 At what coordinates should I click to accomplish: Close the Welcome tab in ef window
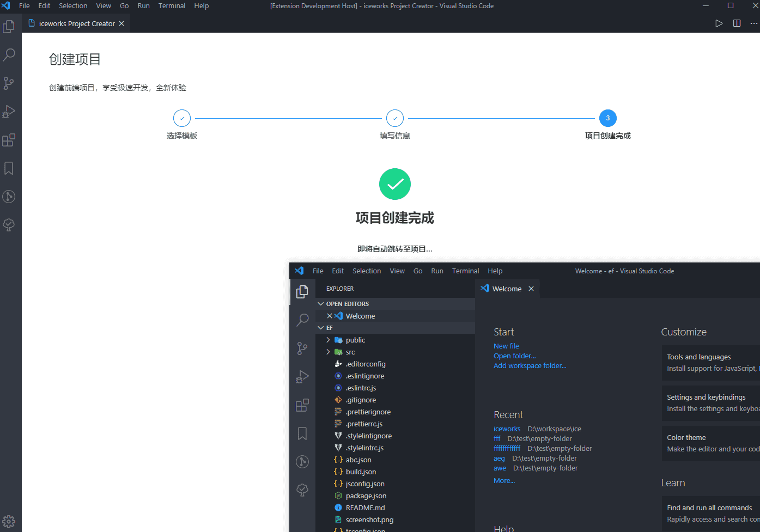531,289
